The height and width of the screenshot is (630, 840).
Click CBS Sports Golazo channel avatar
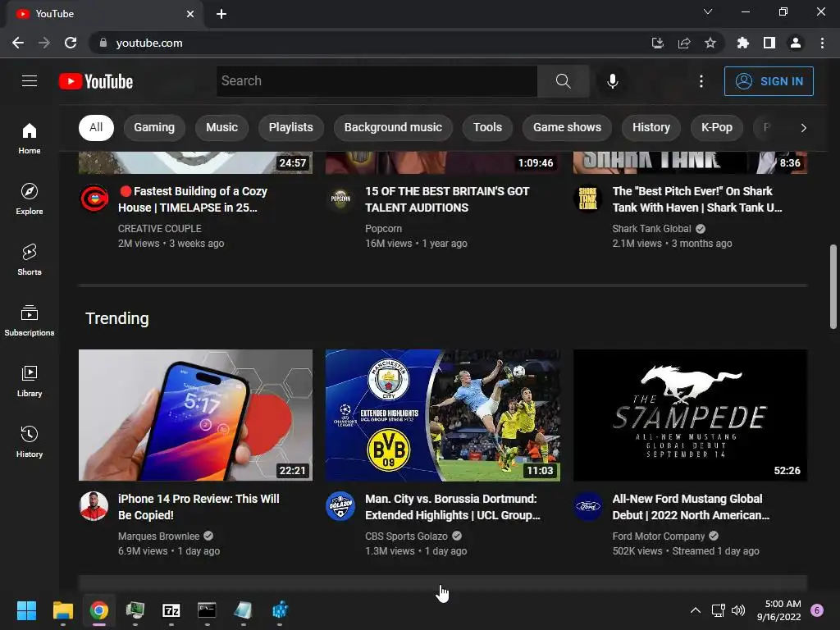340,505
